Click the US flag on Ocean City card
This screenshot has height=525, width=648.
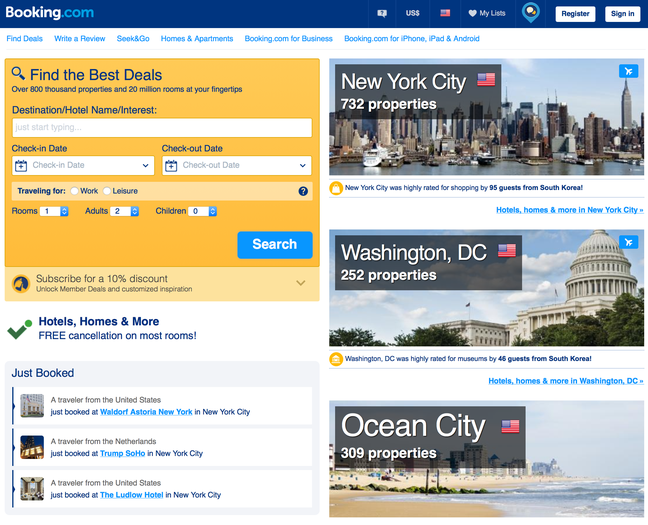pos(510,426)
